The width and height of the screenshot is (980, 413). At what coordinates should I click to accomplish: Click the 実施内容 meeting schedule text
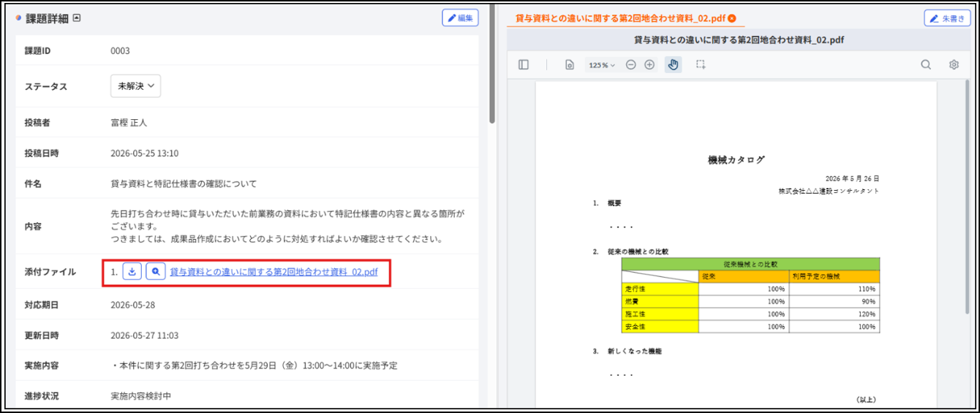(x=254, y=365)
